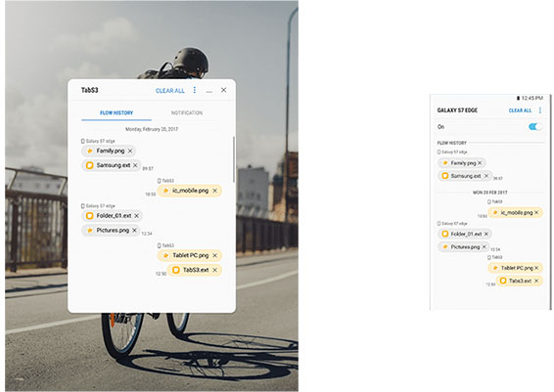This screenshot has height=392, width=554.
Task: Click the flow history scrollbar in TabS3 window
Action: click(x=234, y=159)
